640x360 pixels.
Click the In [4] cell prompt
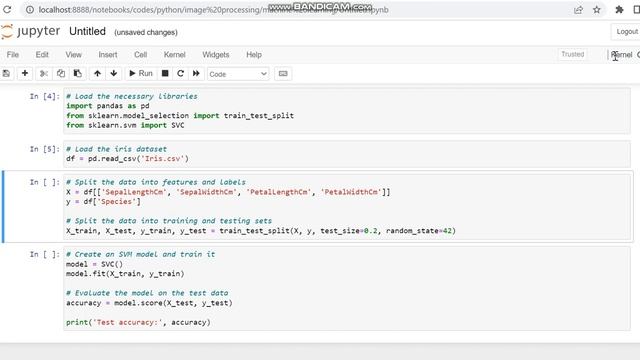44,96
